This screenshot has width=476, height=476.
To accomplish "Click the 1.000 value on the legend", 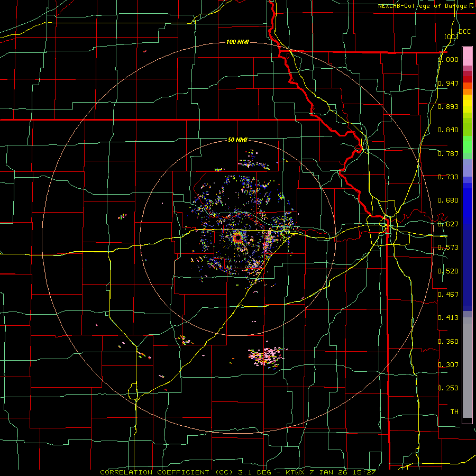I will click(448, 59).
